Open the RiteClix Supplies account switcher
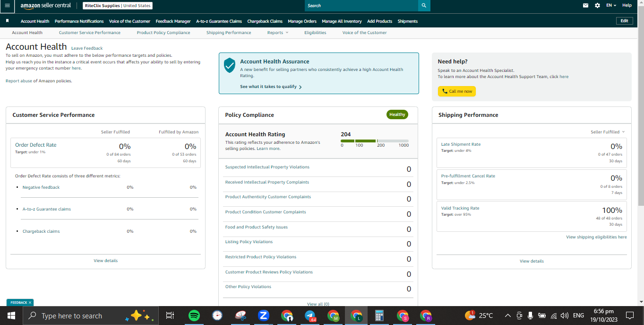The height and width of the screenshot is (325, 644). [118, 6]
